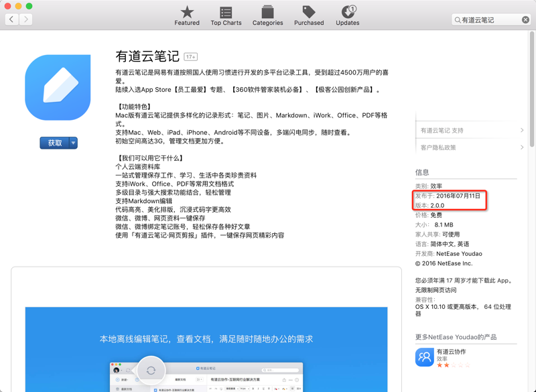The image size is (536, 392).
Task: Click the 有道云笔记 app title
Action: [147, 56]
